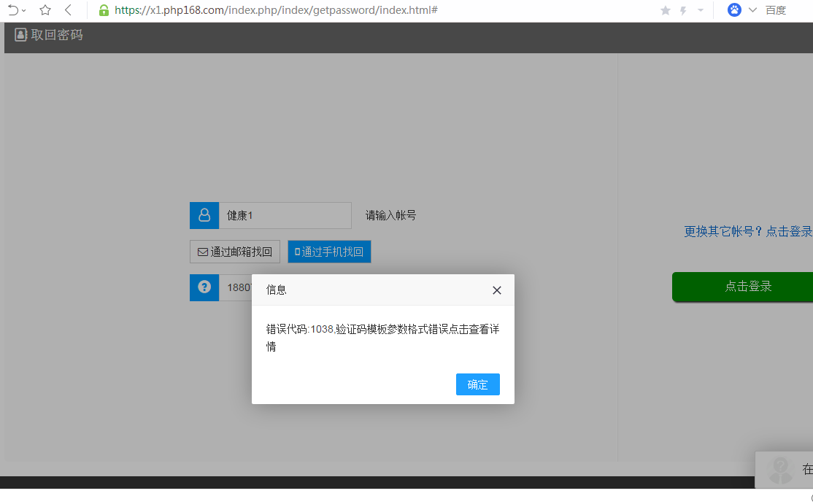Screen dimensions: 813x504
Task: Expand the search engine chevron beside Baidu icon
Action: tap(752, 10)
